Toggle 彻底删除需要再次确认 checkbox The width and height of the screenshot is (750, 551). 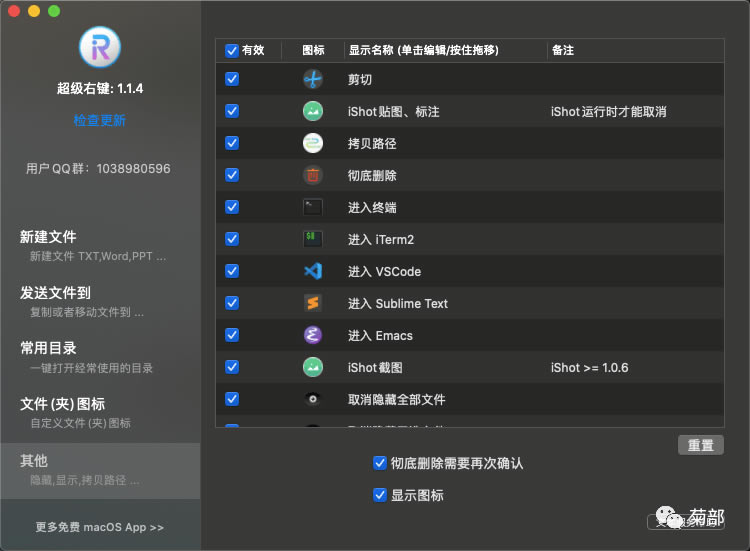click(x=380, y=463)
